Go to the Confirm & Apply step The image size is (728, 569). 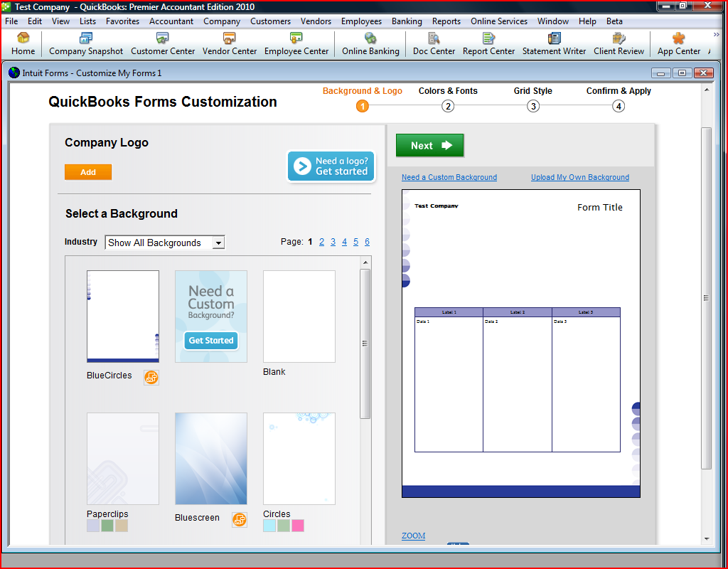(619, 98)
